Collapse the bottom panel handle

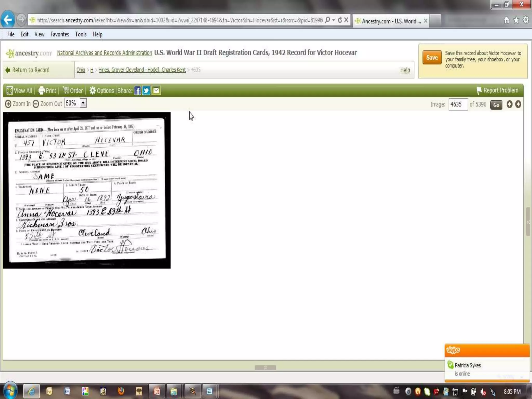point(265,367)
